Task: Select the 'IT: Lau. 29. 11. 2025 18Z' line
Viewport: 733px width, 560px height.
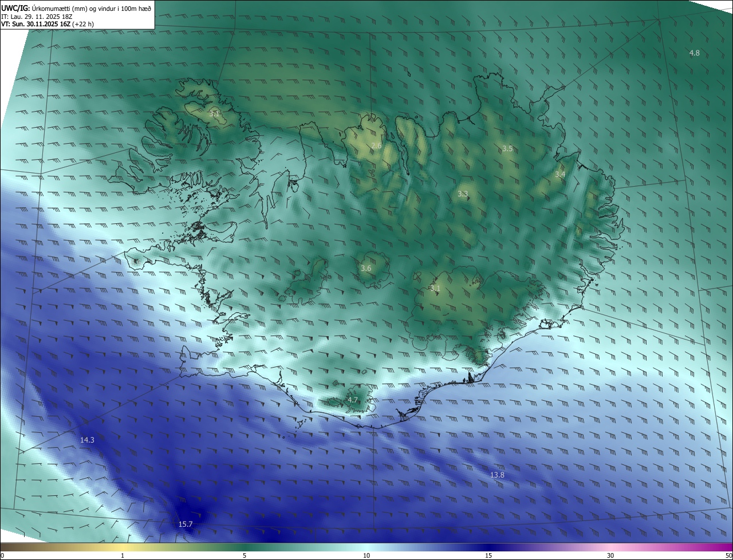Action: pyautogui.click(x=36, y=16)
